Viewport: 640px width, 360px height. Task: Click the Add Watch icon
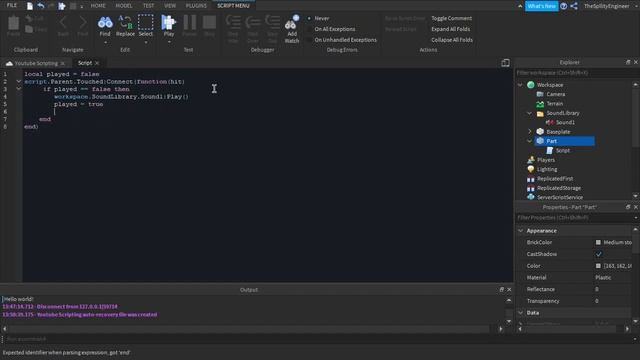(x=292, y=22)
